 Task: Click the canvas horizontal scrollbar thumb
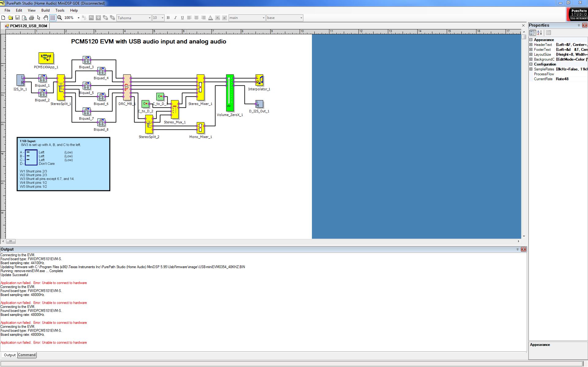[10, 241]
